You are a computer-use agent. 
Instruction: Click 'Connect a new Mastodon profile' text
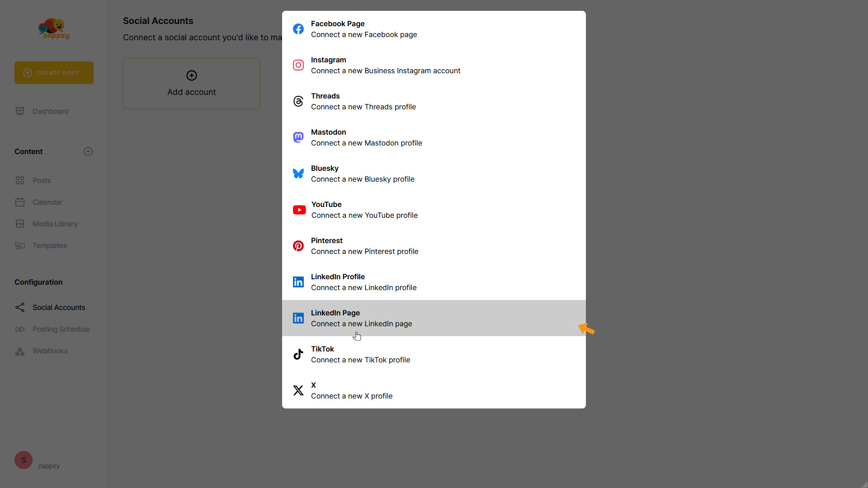point(367,143)
